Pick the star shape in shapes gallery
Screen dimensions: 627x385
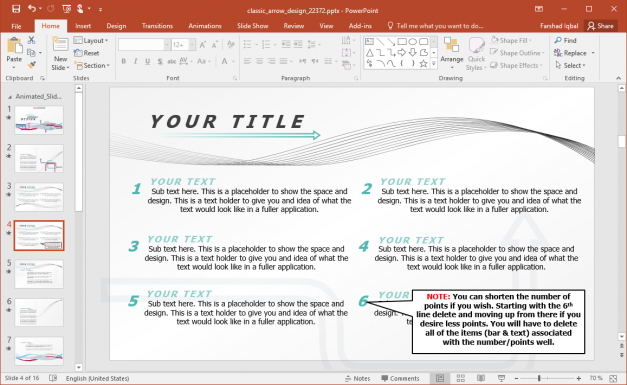[423, 64]
